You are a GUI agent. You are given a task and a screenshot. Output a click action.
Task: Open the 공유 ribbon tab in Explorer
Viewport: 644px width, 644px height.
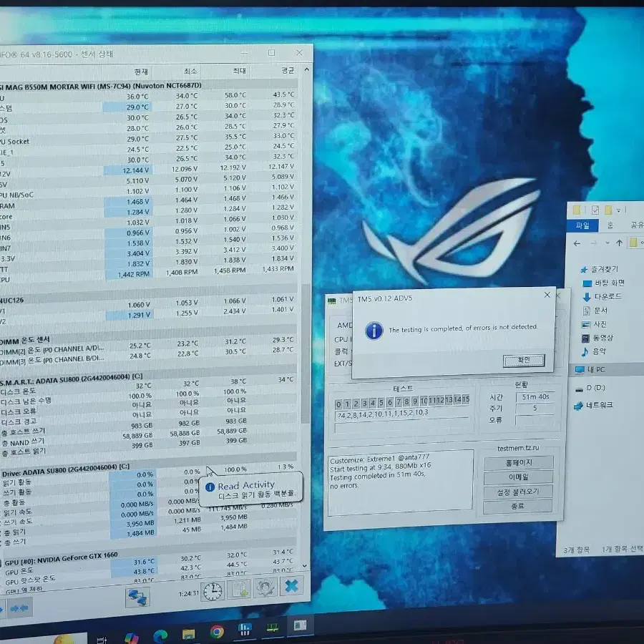(637, 225)
